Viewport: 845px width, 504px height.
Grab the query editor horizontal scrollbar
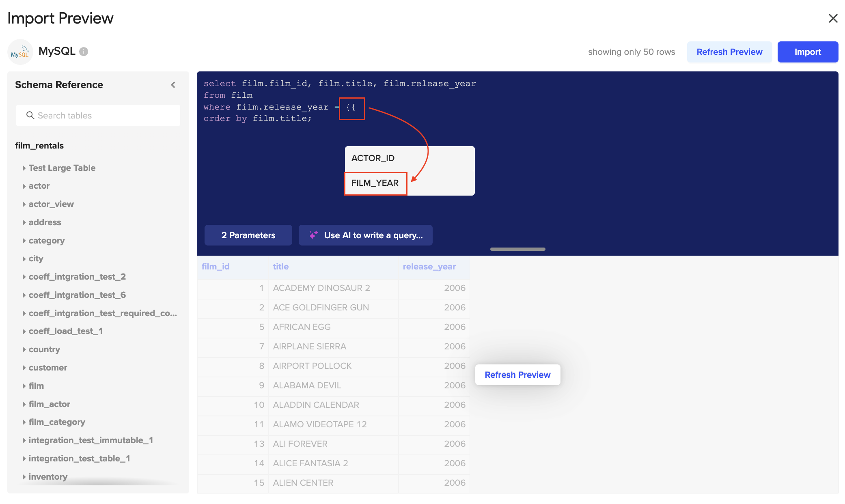point(517,249)
